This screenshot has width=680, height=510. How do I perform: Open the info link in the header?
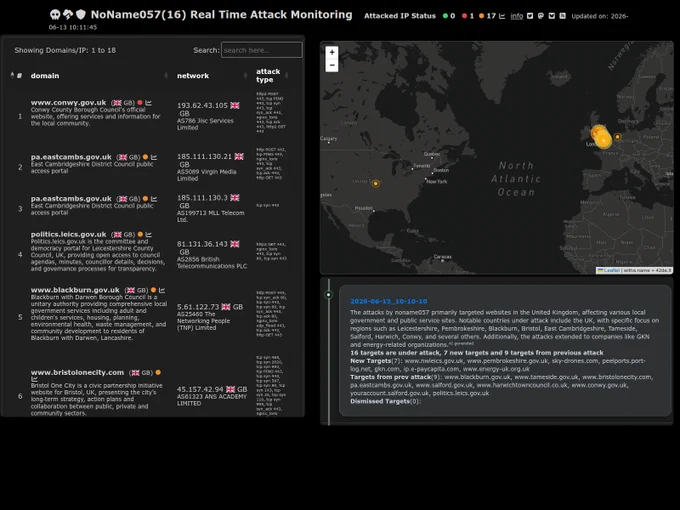pos(517,16)
